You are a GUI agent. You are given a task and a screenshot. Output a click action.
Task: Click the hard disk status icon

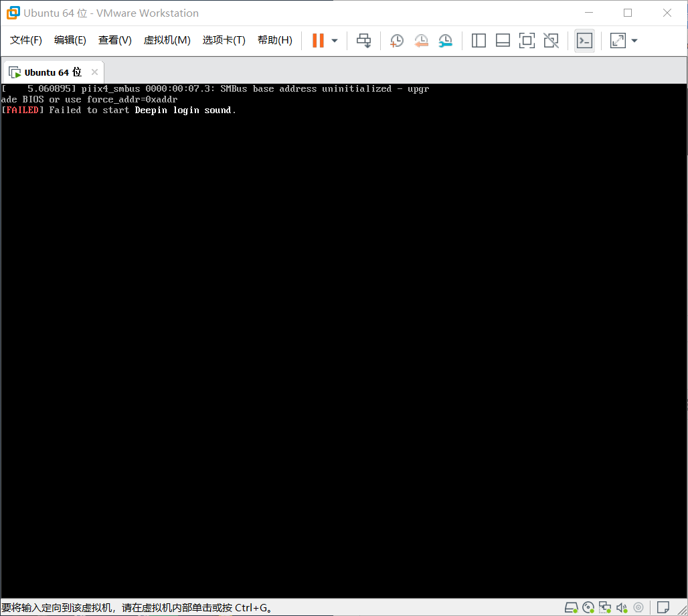tap(571, 608)
